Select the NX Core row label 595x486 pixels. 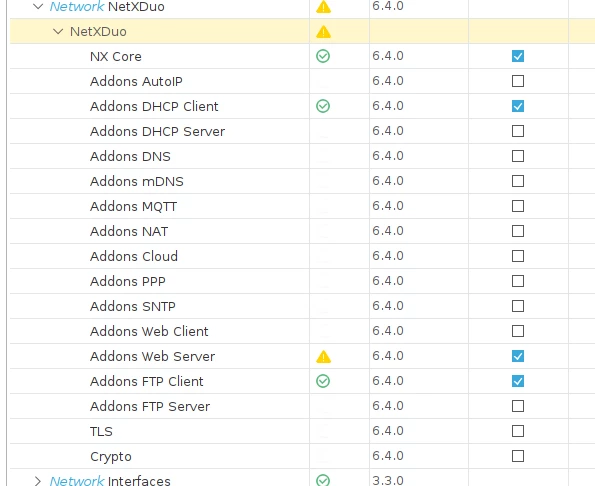point(116,57)
